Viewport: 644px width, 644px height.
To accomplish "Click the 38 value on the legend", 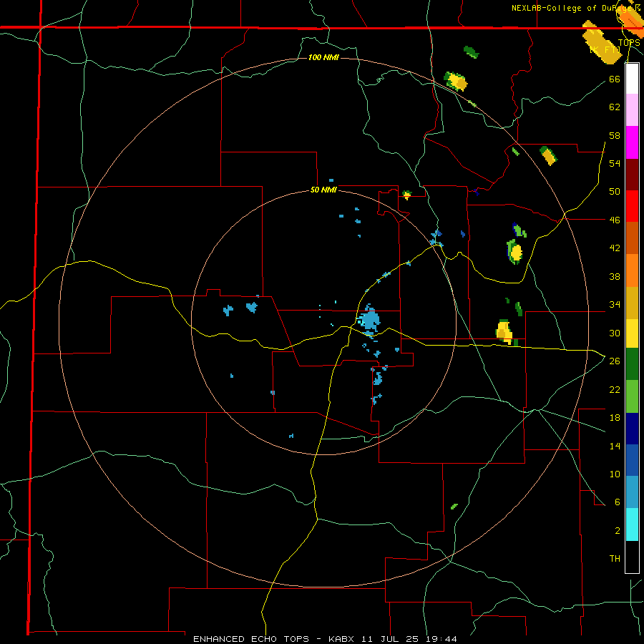I will pos(615,276).
